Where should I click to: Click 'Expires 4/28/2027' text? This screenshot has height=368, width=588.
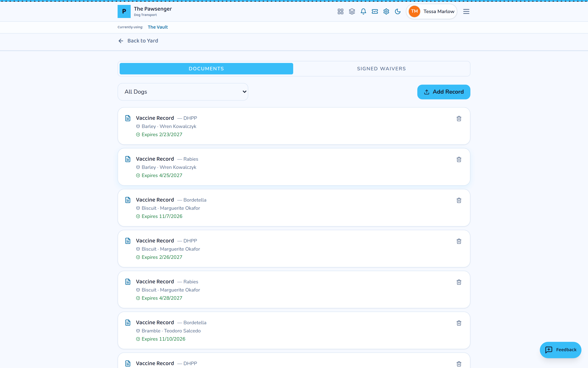tap(162, 298)
